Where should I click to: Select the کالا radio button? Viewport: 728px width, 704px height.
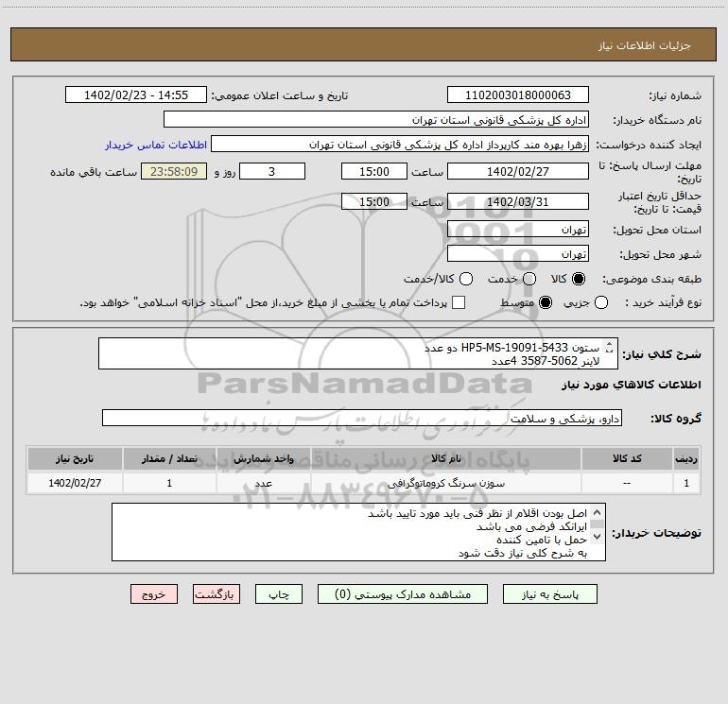[x=579, y=279]
